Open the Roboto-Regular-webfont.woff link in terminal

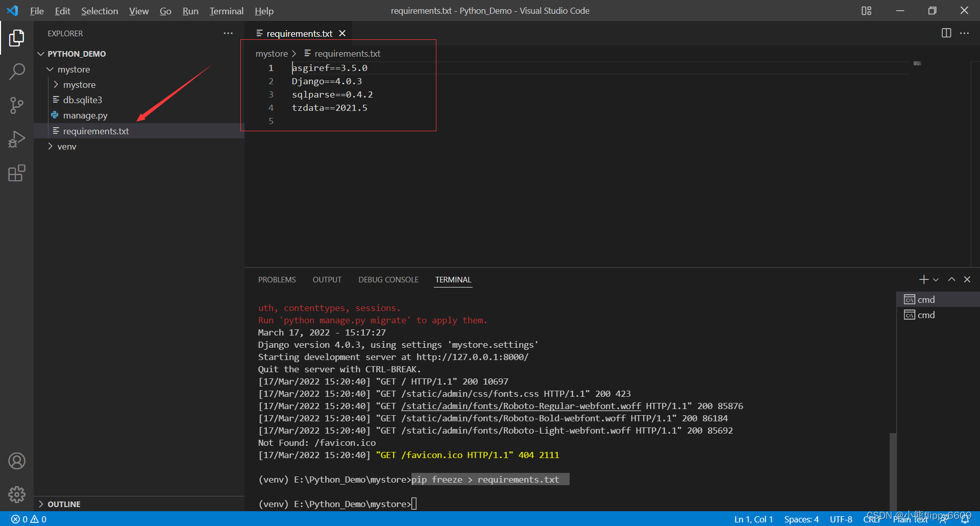pos(521,406)
